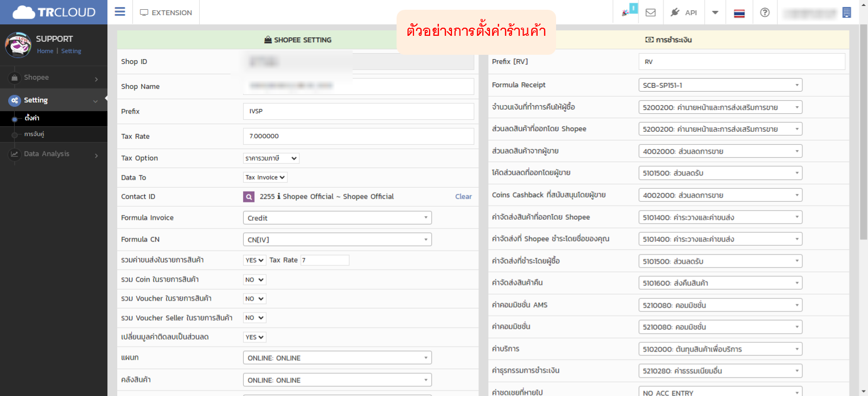Open ค่าธุรกรรมการชำระเงิน dropdown

click(720, 371)
